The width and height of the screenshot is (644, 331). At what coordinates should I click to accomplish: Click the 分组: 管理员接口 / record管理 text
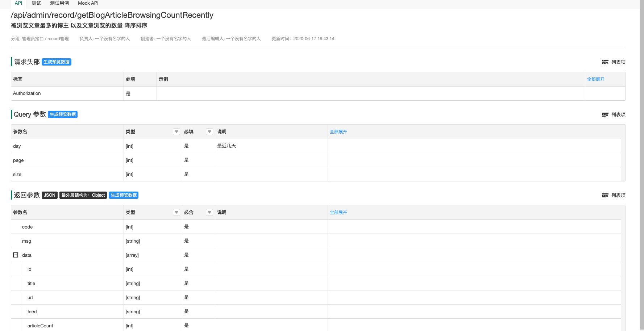click(40, 39)
